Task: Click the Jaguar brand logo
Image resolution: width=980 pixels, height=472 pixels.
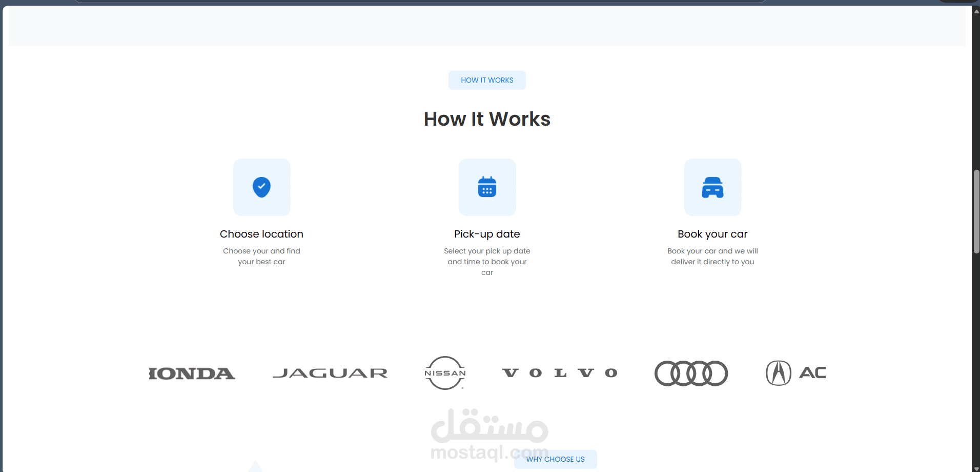Action: pyautogui.click(x=330, y=373)
